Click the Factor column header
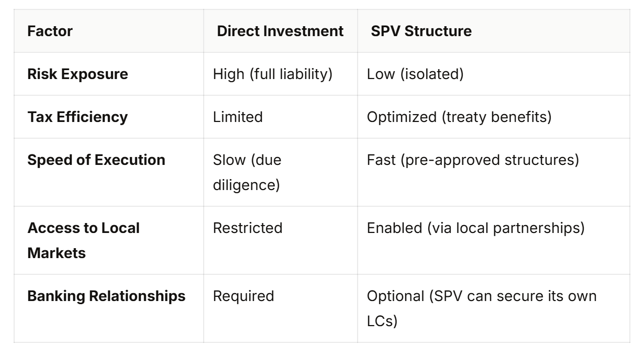 (x=50, y=31)
